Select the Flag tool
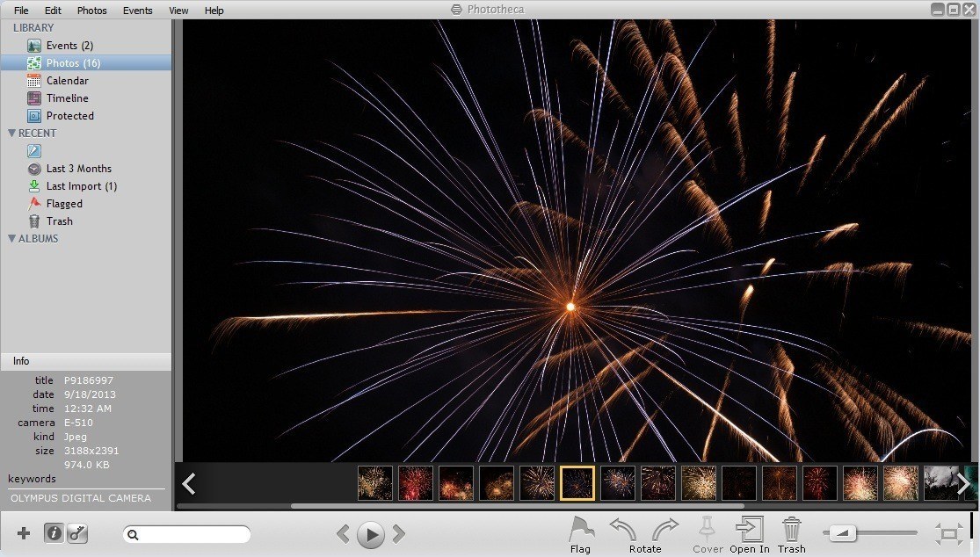 [x=580, y=532]
